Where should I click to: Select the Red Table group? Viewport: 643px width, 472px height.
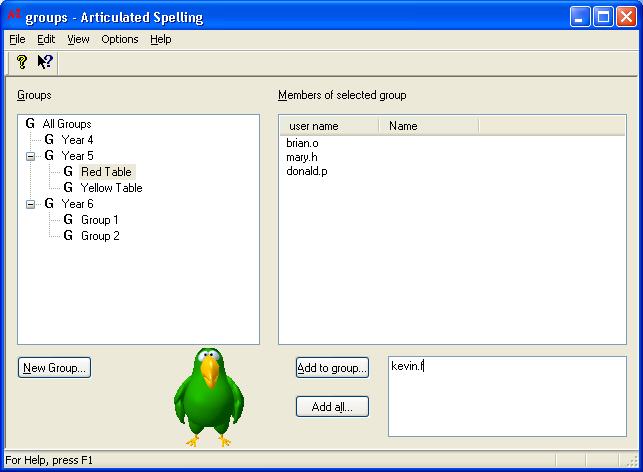[x=106, y=172]
